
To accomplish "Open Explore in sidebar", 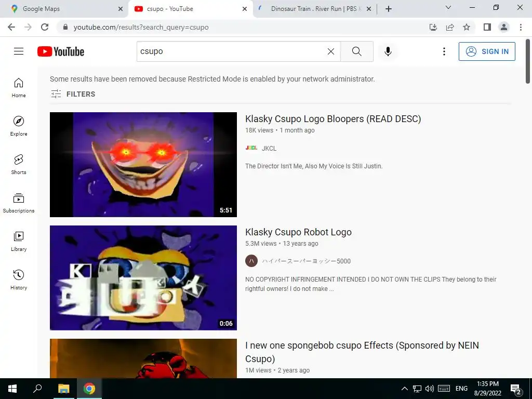I will point(19,126).
